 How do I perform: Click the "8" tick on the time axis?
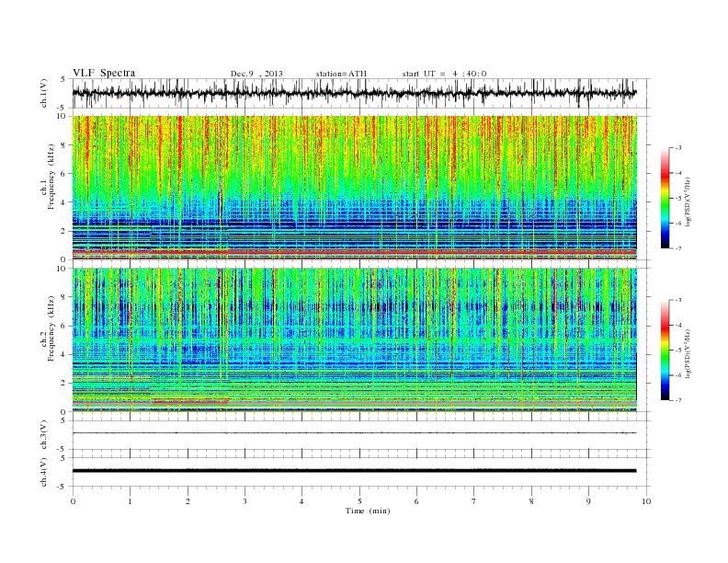tap(531, 501)
